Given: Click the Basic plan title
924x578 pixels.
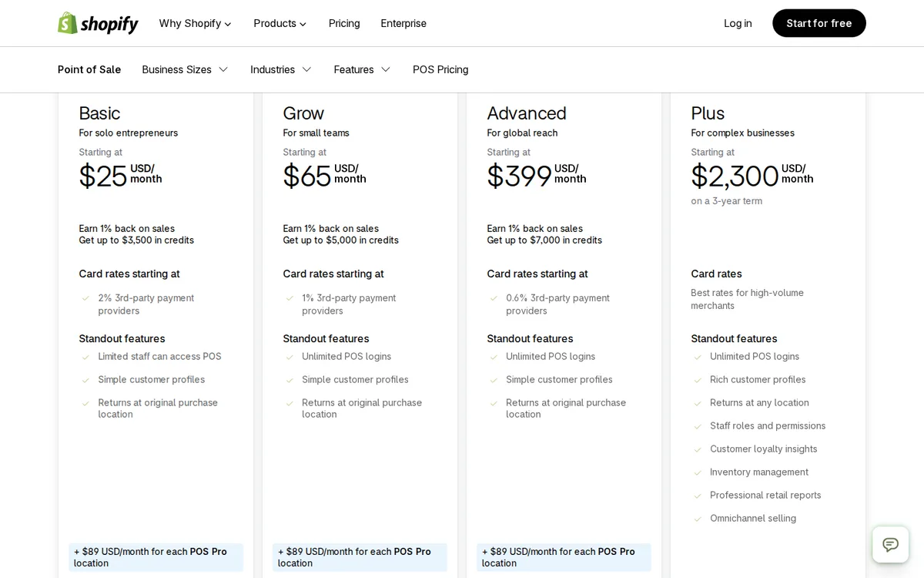Looking at the screenshot, I should (99, 113).
